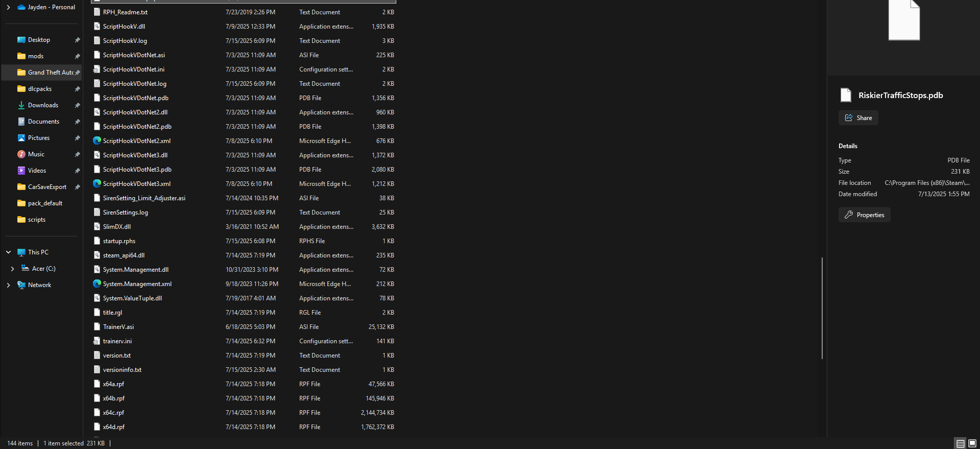The image size is (980, 449).
Task: Click the File location path value
Action: (927, 183)
